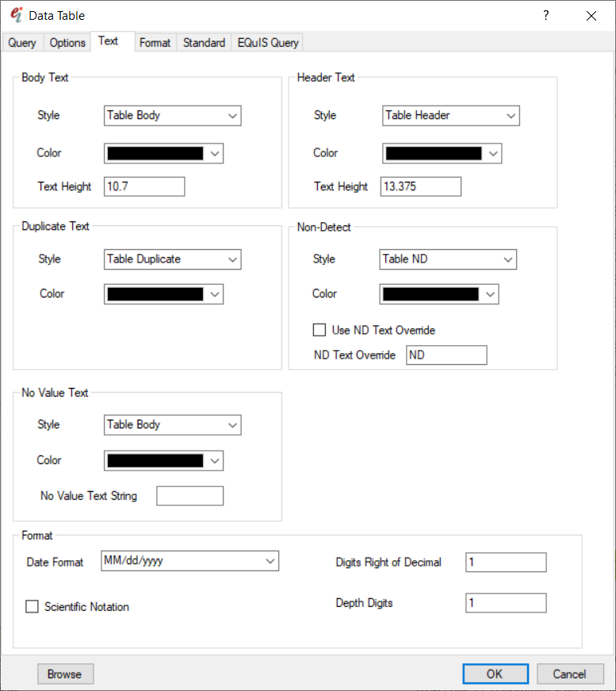Screen dimensions: 616x691
Task: Enable the Use ND Text Override checkbox
Action: (x=319, y=330)
